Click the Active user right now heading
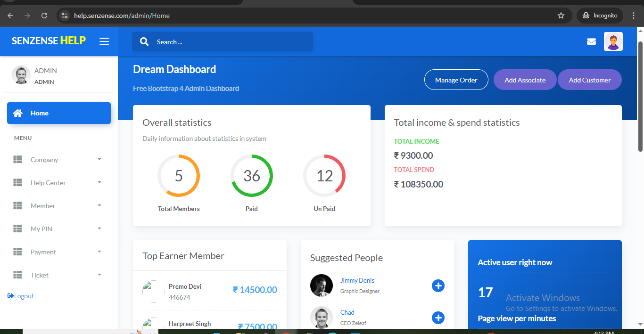This screenshot has height=334, width=644. click(515, 262)
